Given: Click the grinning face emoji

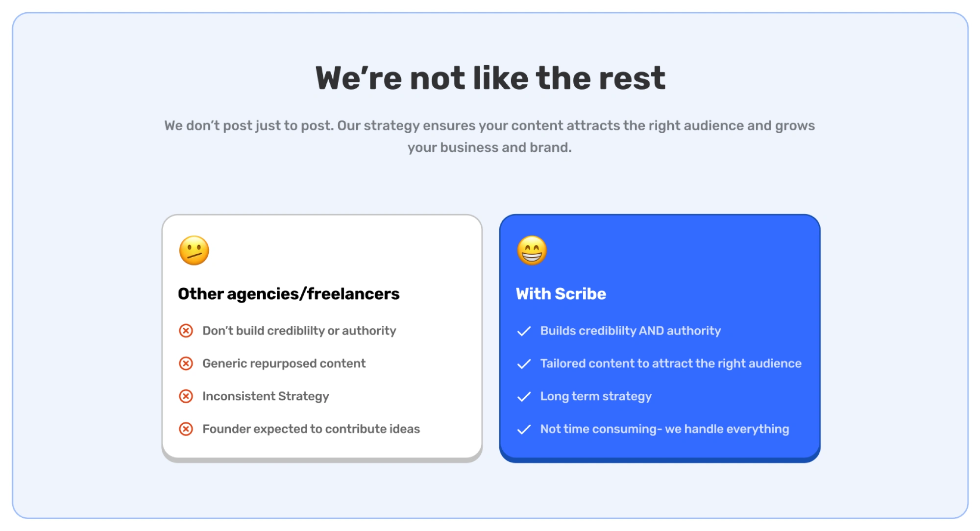Looking at the screenshot, I should click(532, 250).
